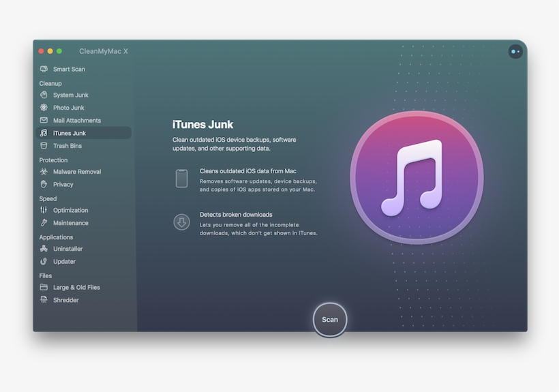Open the Maintenance label
The width and height of the screenshot is (559, 392).
click(x=71, y=223)
